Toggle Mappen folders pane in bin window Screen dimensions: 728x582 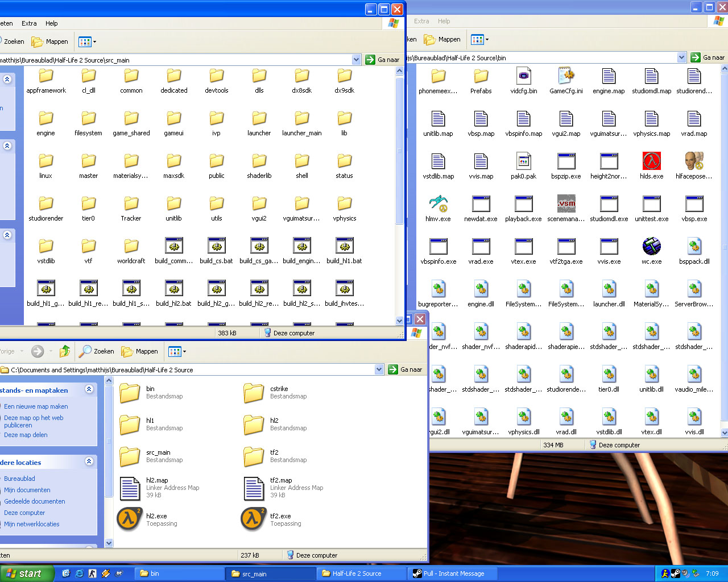point(442,39)
